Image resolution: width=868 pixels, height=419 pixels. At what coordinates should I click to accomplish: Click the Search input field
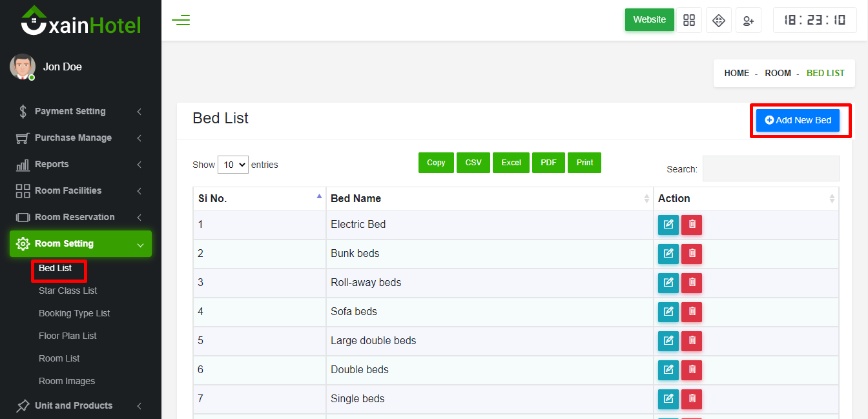[770, 169]
